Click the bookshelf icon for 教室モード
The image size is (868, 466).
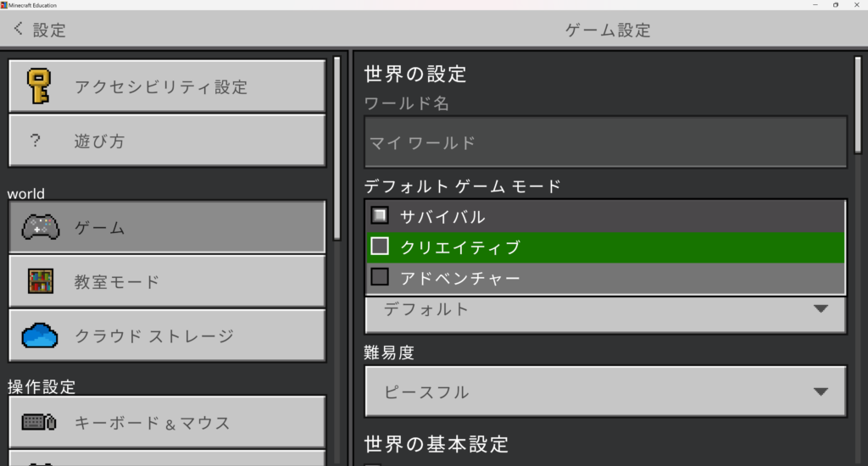click(x=39, y=281)
